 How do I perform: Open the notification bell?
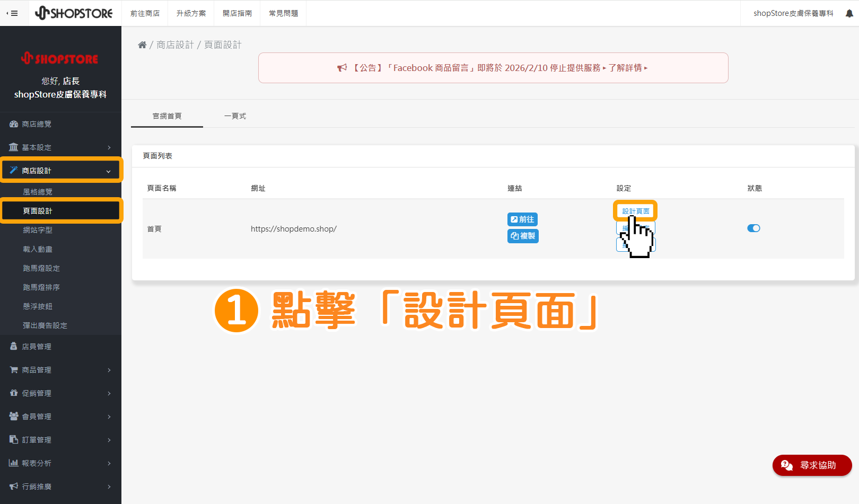pyautogui.click(x=849, y=13)
